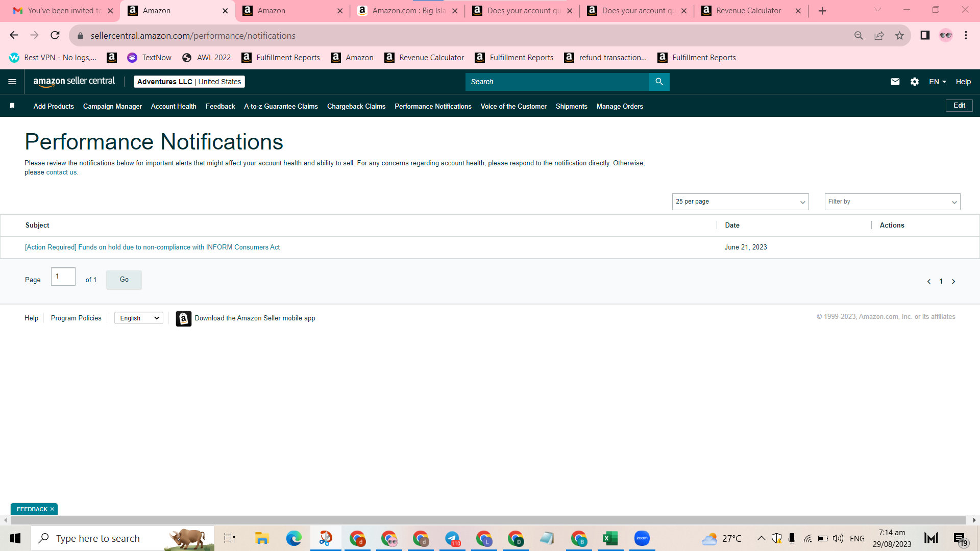
Task: Open Telegram from taskbar
Action: [x=452, y=538]
